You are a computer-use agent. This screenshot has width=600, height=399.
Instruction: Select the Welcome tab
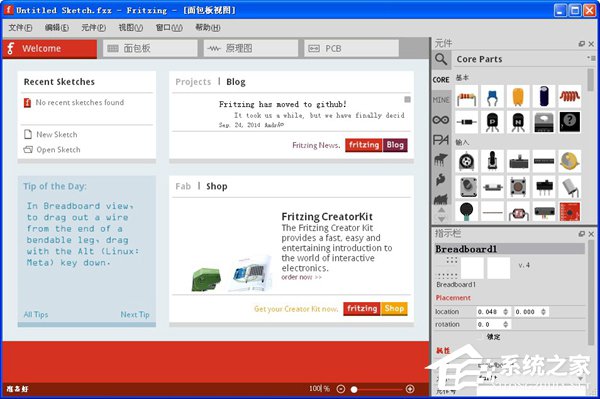[x=49, y=49]
